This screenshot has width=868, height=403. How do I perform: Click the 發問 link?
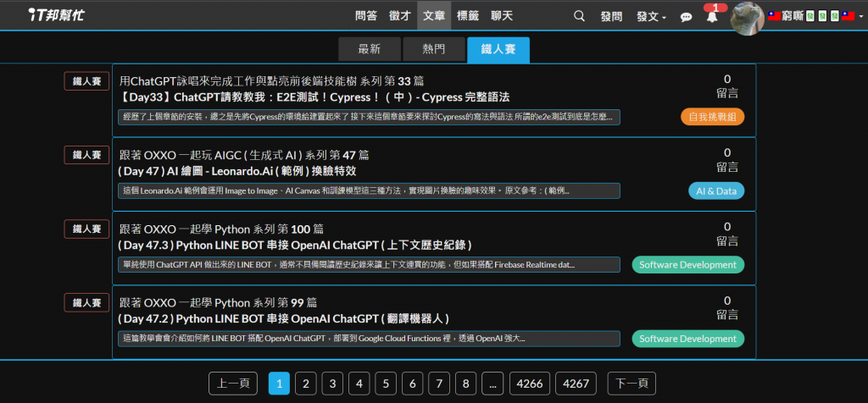tap(611, 17)
